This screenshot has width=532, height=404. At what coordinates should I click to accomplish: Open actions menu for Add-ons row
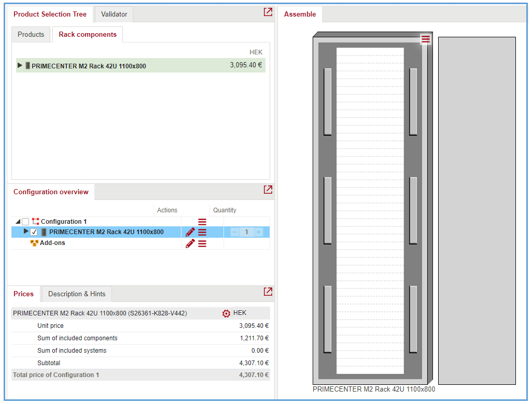202,243
